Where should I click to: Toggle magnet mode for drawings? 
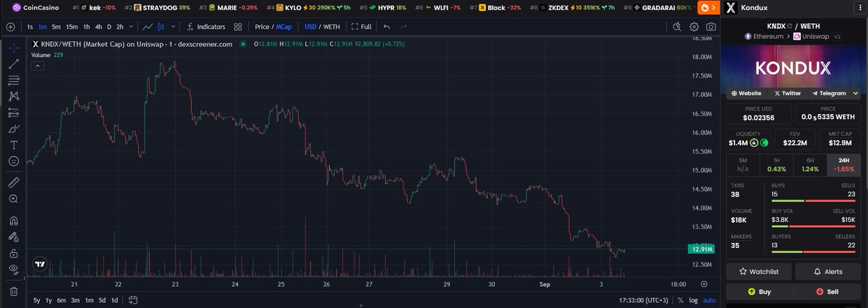pyautogui.click(x=13, y=221)
